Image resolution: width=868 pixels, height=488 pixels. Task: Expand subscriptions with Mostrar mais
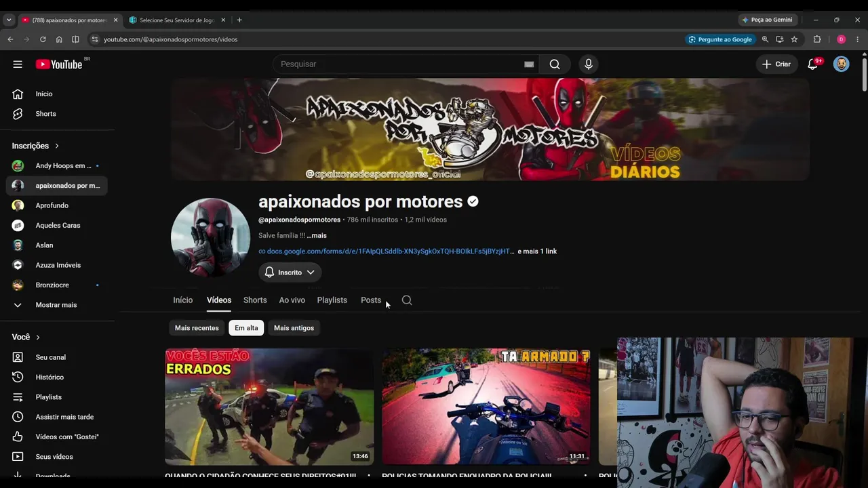[x=57, y=305]
